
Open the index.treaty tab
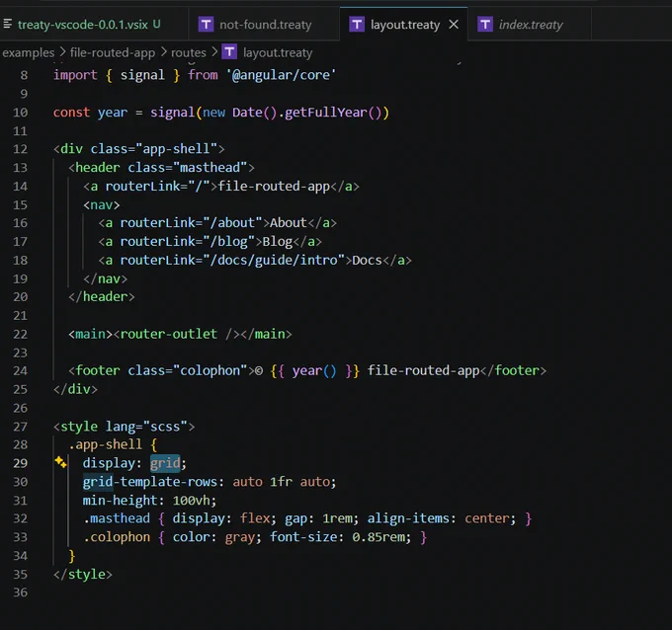[530, 25]
